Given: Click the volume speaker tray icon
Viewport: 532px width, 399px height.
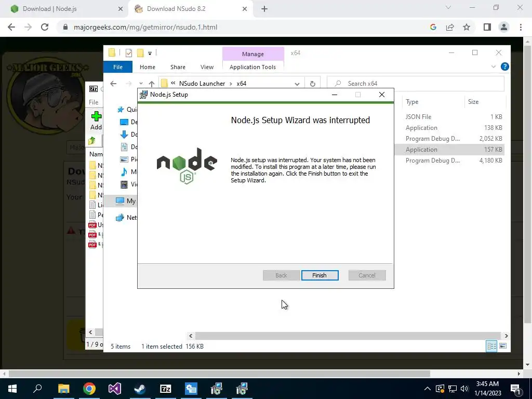Looking at the screenshot, I should [x=464, y=389].
